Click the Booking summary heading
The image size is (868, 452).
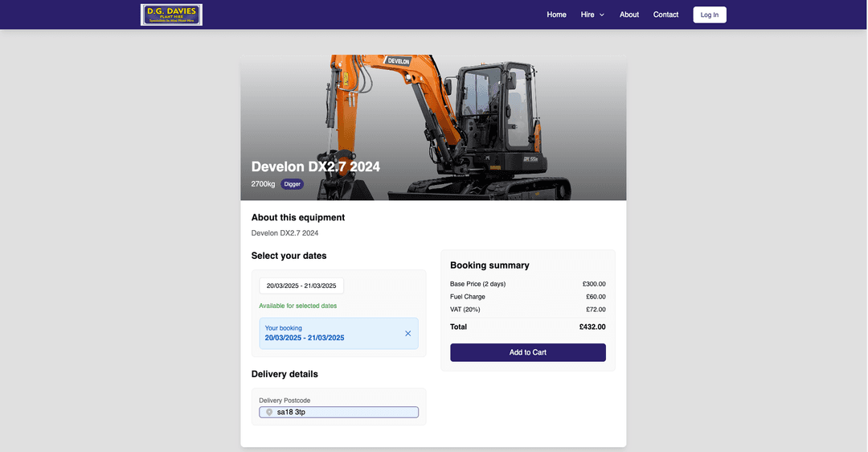489,265
